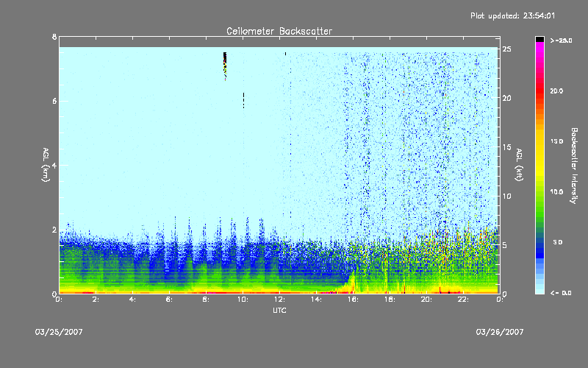
Task: Click the 5 tick on the kft axis
Action: [x=505, y=245]
